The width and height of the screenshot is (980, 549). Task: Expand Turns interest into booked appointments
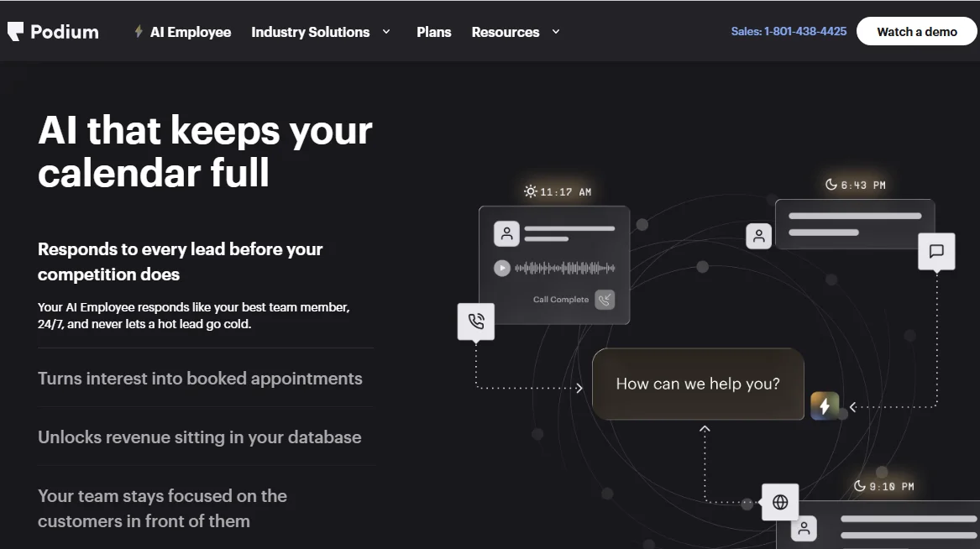coord(200,379)
